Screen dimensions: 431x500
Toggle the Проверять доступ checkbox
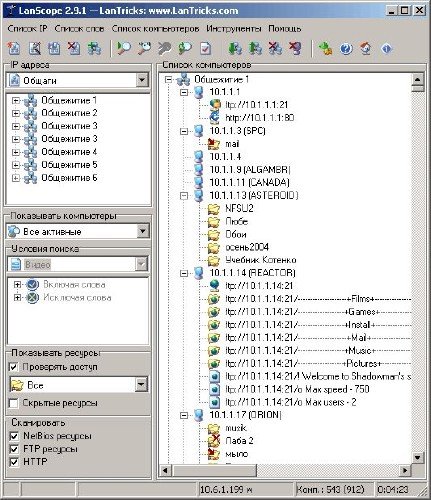click(14, 367)
